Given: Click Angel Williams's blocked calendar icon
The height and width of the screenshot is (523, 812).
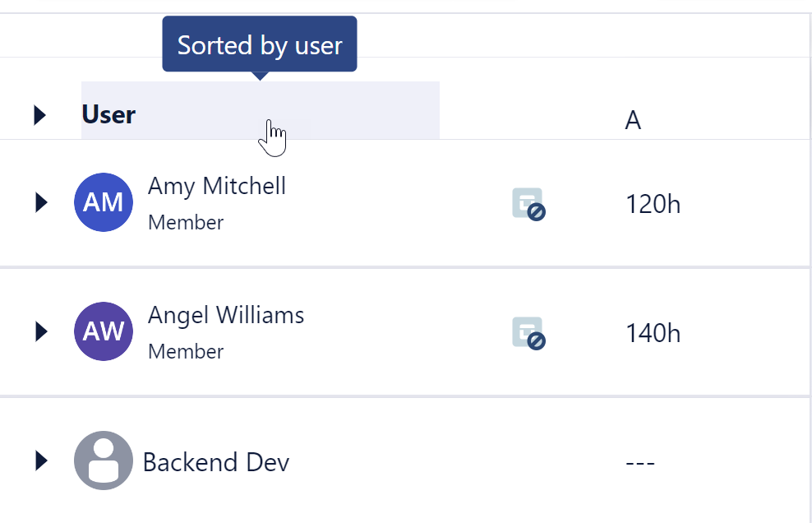Looking at the screenshot, I should 528,333.
